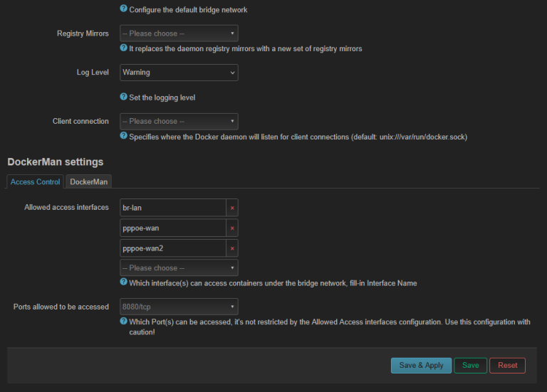Click into the br-lan interface field
This screenshot has height=392, width=547.
tap(172, 208)
